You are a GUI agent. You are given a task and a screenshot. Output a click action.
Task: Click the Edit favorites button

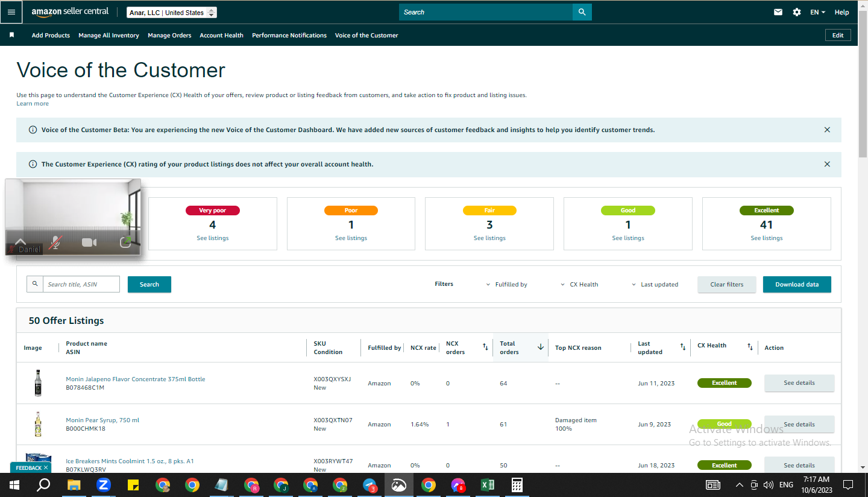click(x=838, y=35)
